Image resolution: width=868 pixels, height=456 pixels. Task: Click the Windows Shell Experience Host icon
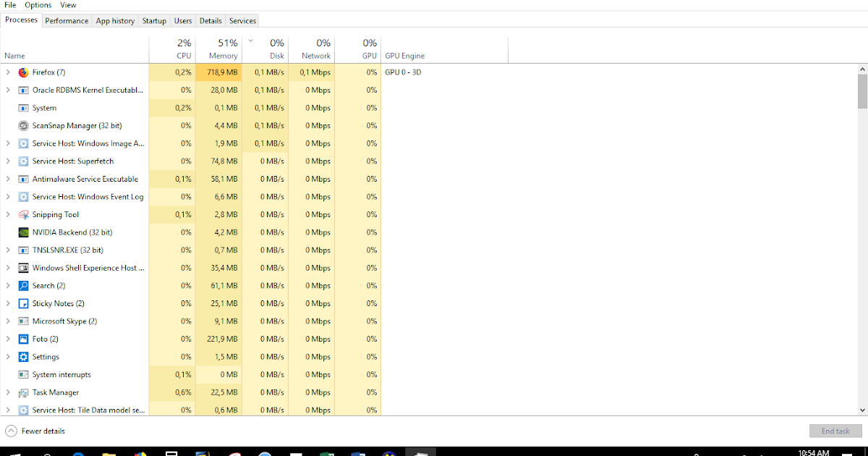coord(23,268)
